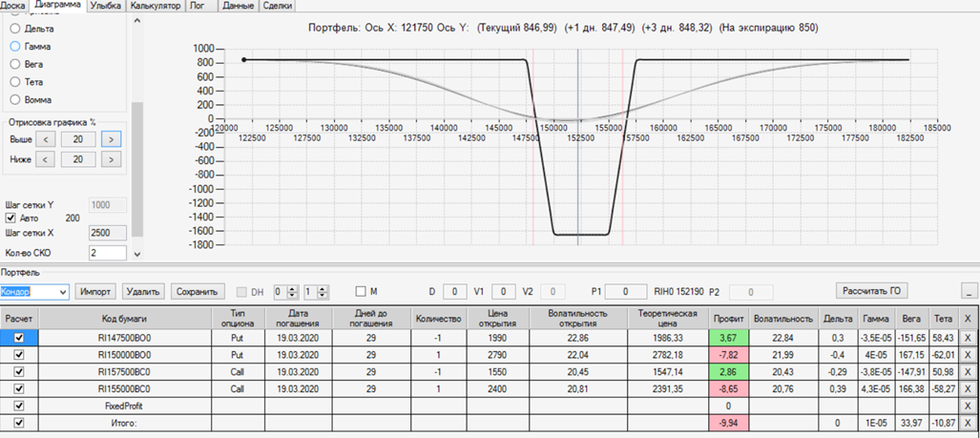The image size is (980, 438).
Task: Increase the Выше percentage with right arrow
Action: [112, 139]
